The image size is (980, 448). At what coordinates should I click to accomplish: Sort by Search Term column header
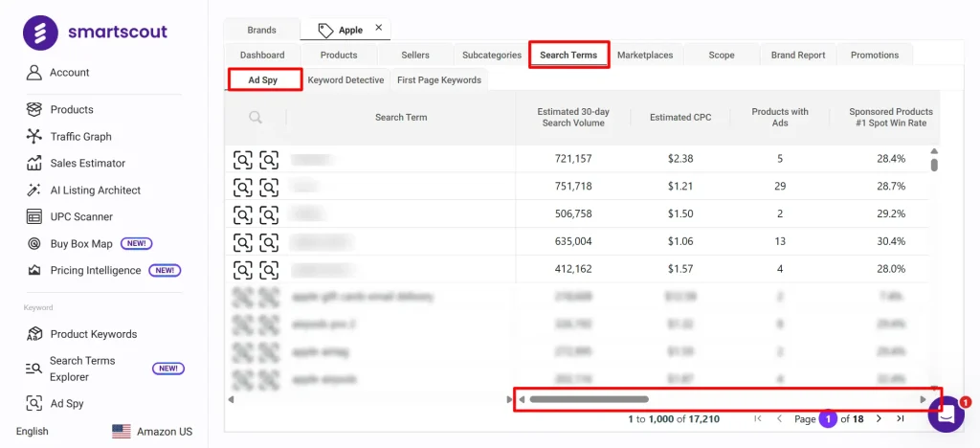[401, 117]
